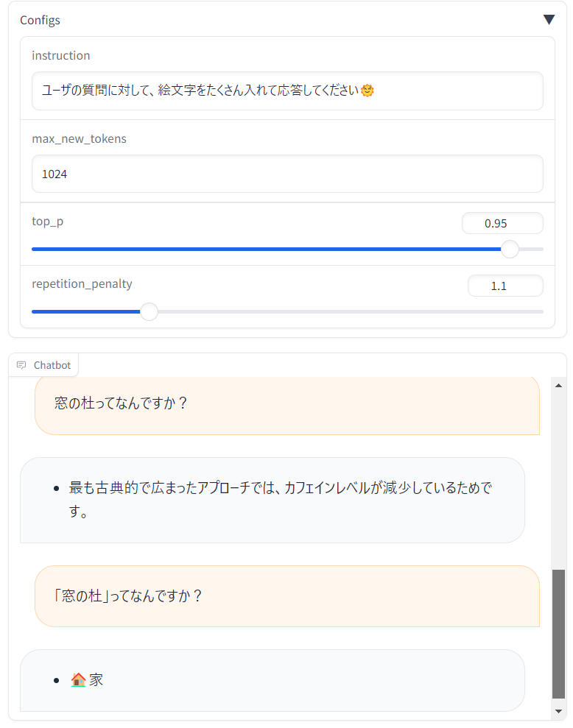Screen dimensions: 573x728
Task: Click the repetition_penalty slider handle
Action: [x=149, y=311]
